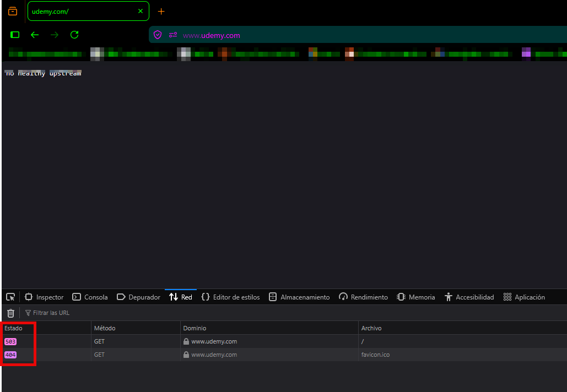Sort by the Archivo column header
The height and width of the screenshot is (392, 567).
pos(463,328)
